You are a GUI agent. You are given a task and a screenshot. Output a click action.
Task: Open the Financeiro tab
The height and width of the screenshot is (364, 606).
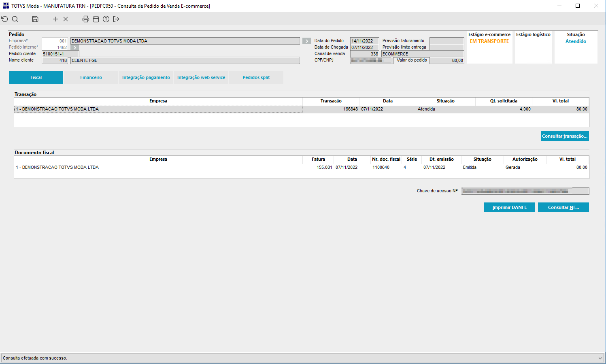point(91,77)
